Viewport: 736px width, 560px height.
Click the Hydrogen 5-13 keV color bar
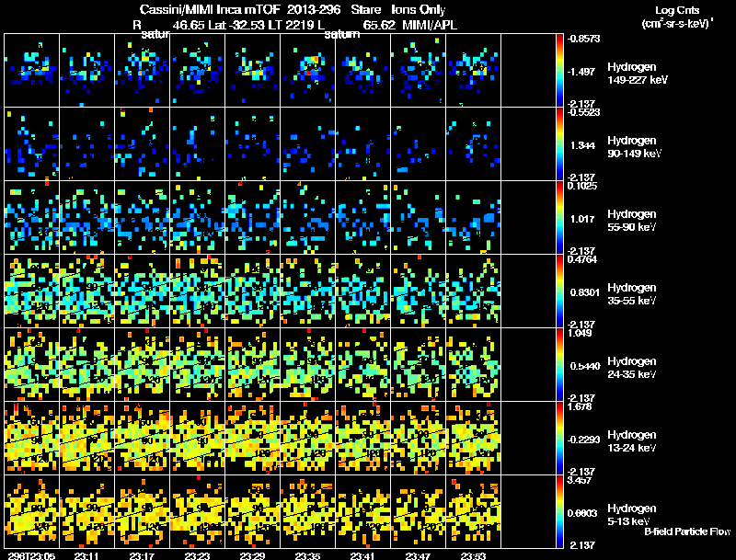click(x=559, y=511)
